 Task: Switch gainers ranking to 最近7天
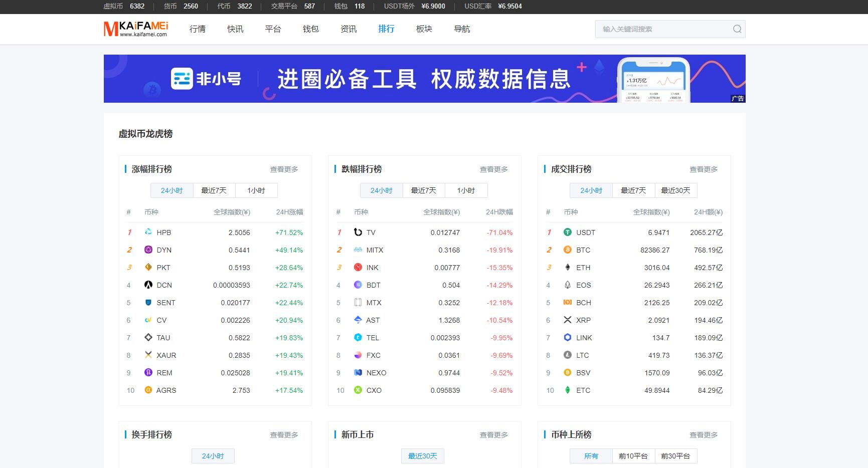(x=214, y=190)
